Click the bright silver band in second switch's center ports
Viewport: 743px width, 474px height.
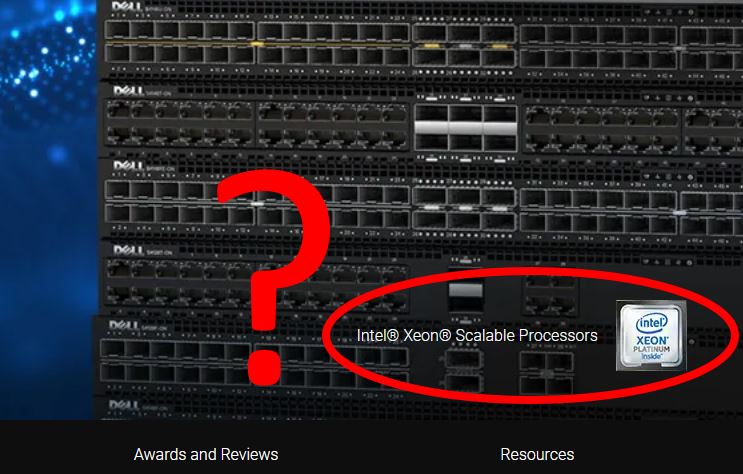[465, 128]
